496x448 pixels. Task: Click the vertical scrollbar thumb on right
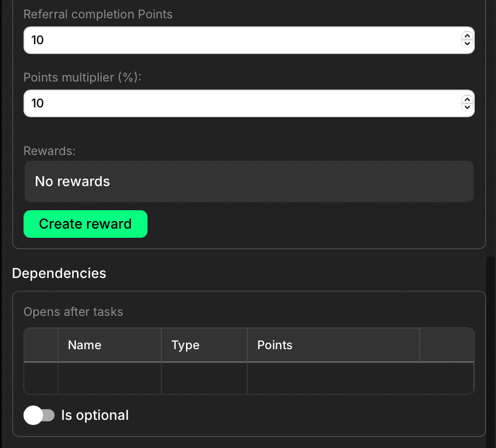(x=491, y=351)
